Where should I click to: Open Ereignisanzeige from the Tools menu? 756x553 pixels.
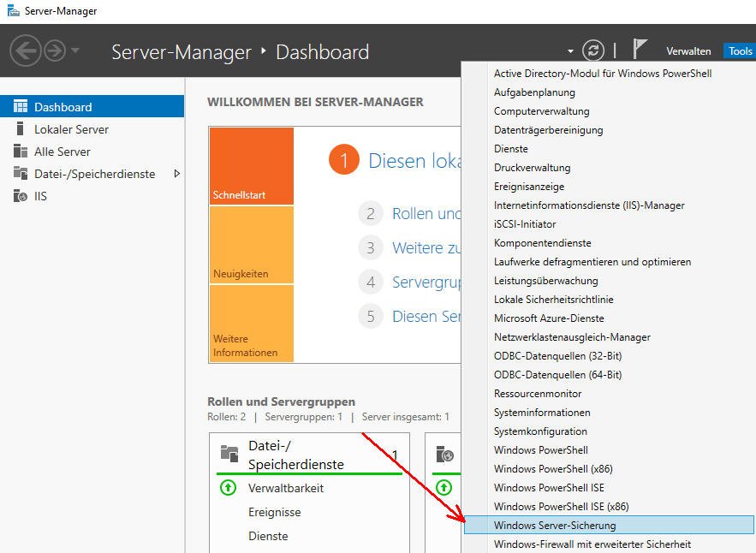529,187
